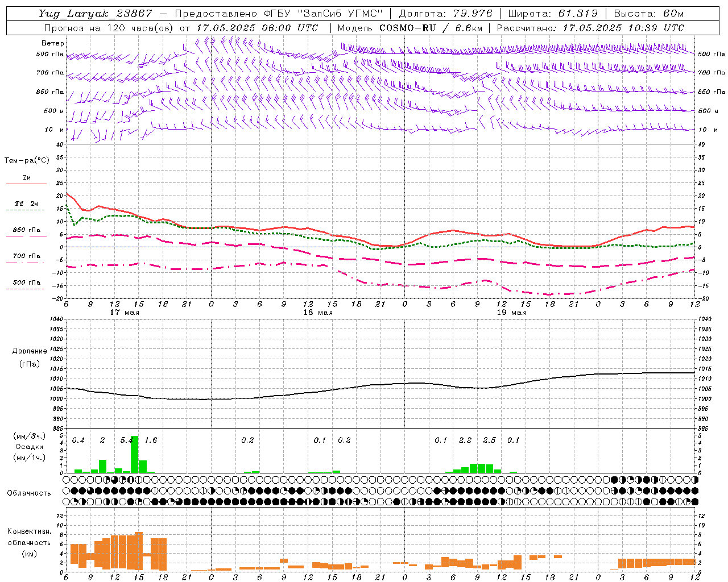This screenshot has height=582, width=728.
Task: Click the Ветер panel label
Action: (x=53, y=43)
